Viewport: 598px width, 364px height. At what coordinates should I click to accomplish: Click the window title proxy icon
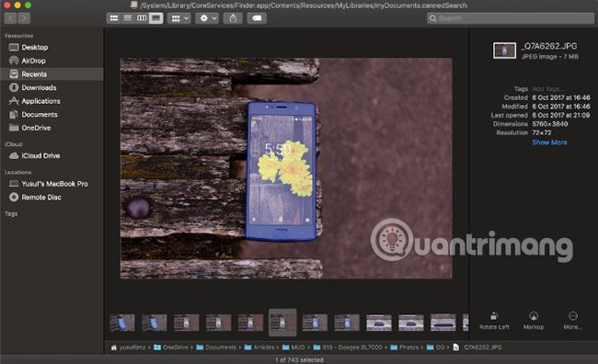pos(133,5)
